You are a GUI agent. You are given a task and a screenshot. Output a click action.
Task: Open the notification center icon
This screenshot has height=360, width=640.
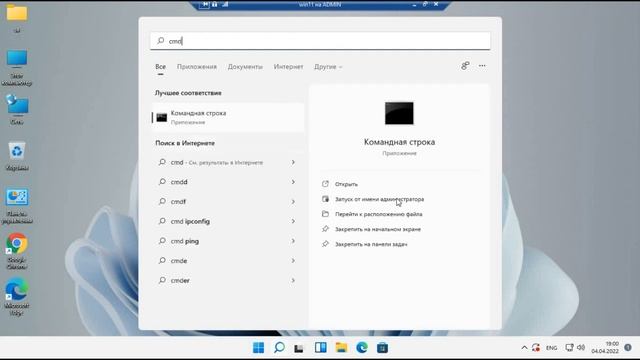(x=628, y=348)
